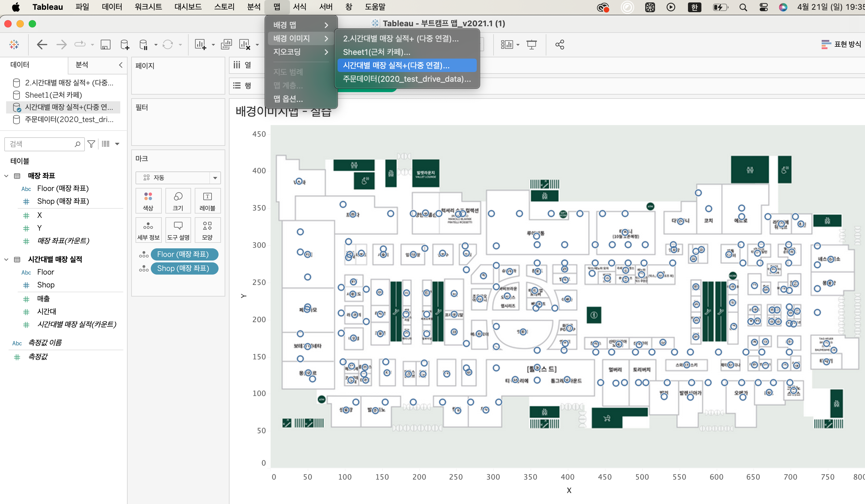Screen dimensions: 865x504
Task: Collapse the 시간대별 매장 실적 table
Action: 6,259
